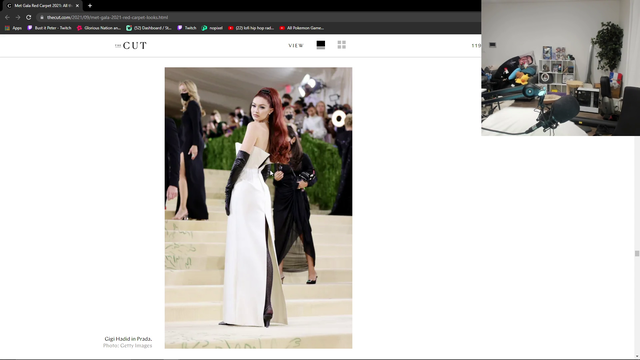
Task: Open the plain Twitch bookmark
Action: coord(187,28)
